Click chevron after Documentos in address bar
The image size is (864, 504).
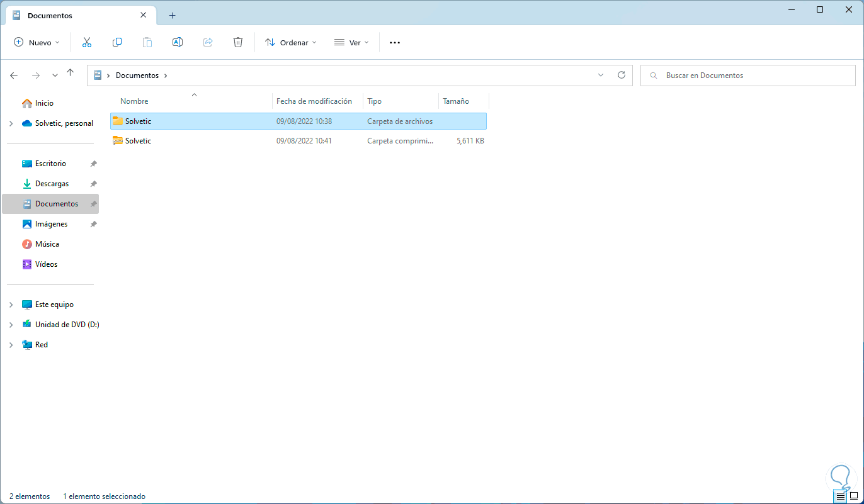(166, 76)
